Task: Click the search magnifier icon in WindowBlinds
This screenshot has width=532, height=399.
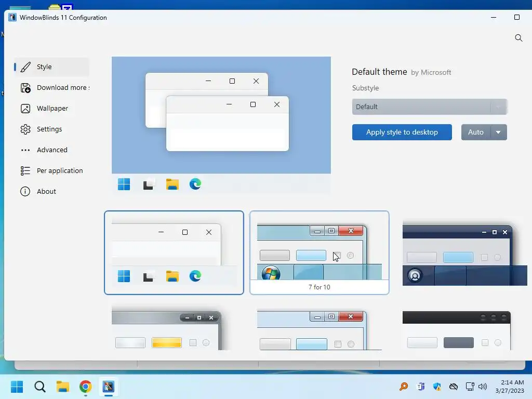Action: pyautogui.click(x=518, y=37)
